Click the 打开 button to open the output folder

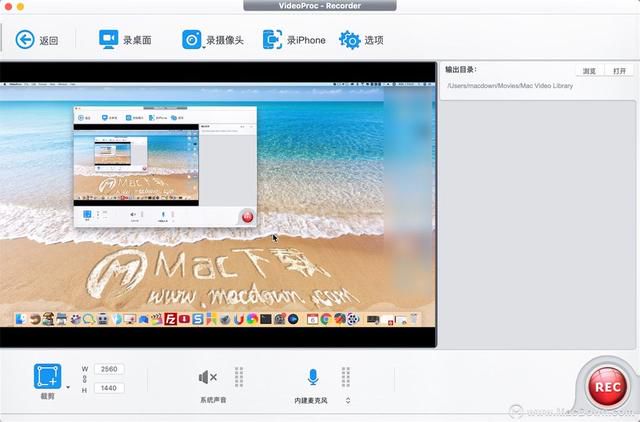tap(619, 71)
